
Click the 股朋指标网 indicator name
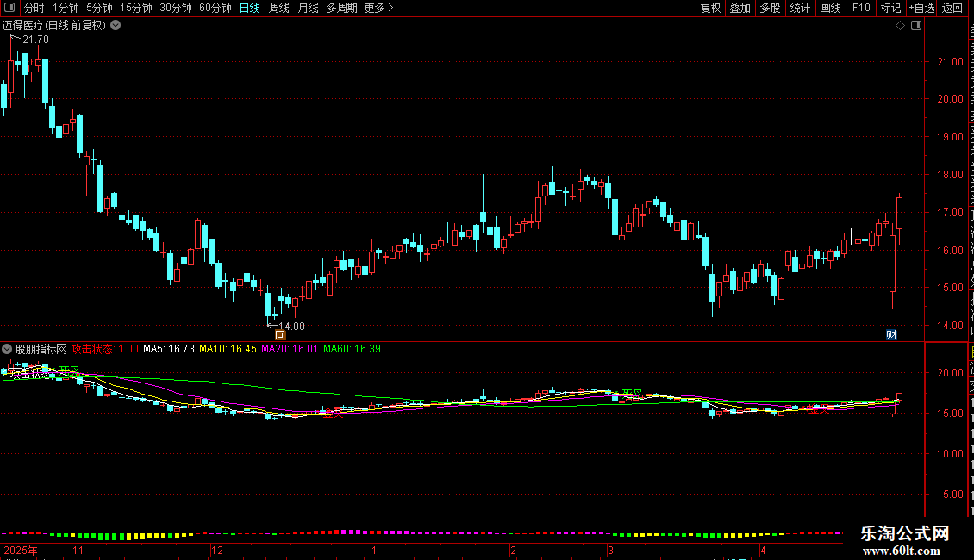point(41,349)
